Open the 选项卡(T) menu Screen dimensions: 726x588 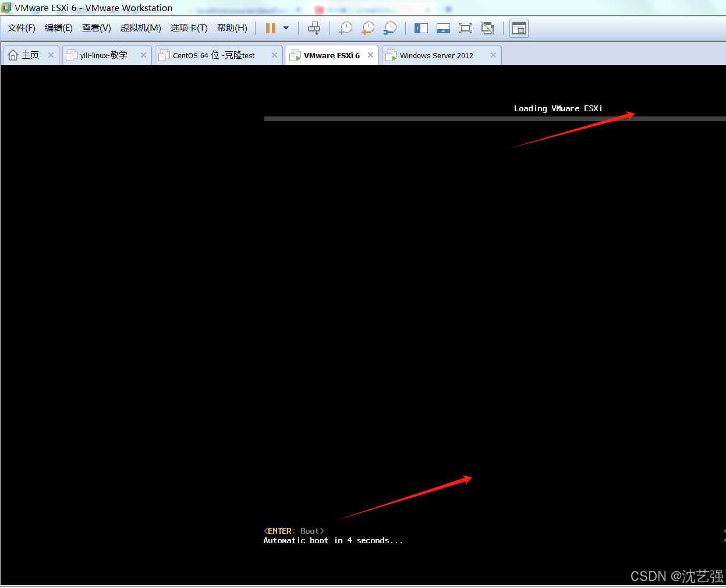coord(189,28)
